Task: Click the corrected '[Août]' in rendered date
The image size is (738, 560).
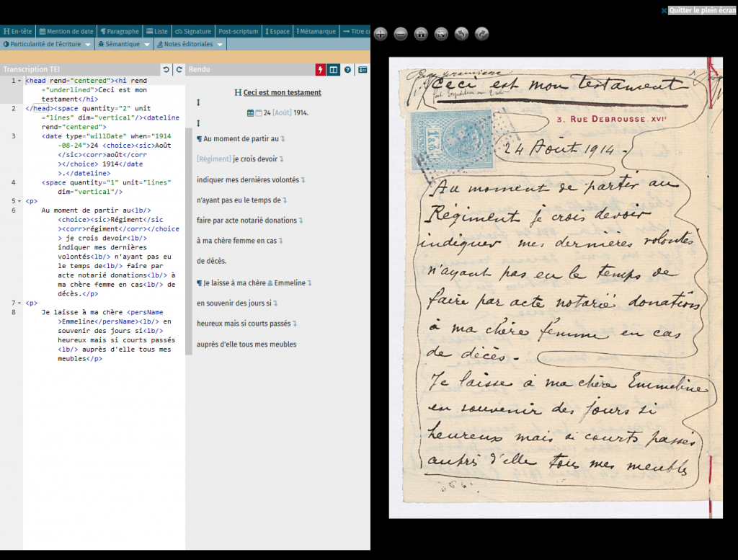Action: click(x=282, y=113)
